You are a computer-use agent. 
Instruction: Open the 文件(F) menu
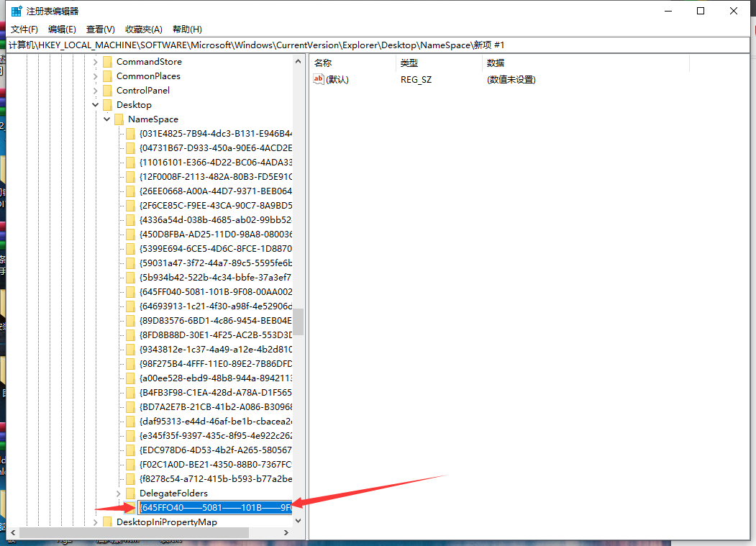(x=24, y=29)
